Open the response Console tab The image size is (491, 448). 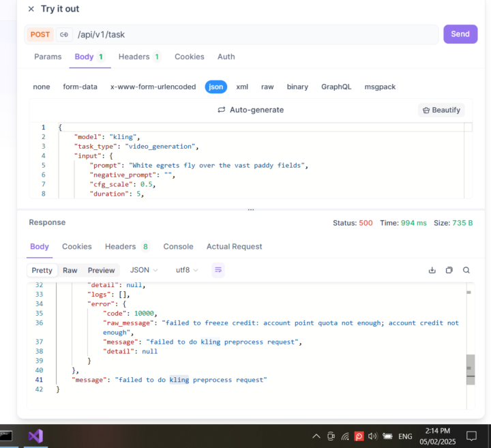coord(178,247)
